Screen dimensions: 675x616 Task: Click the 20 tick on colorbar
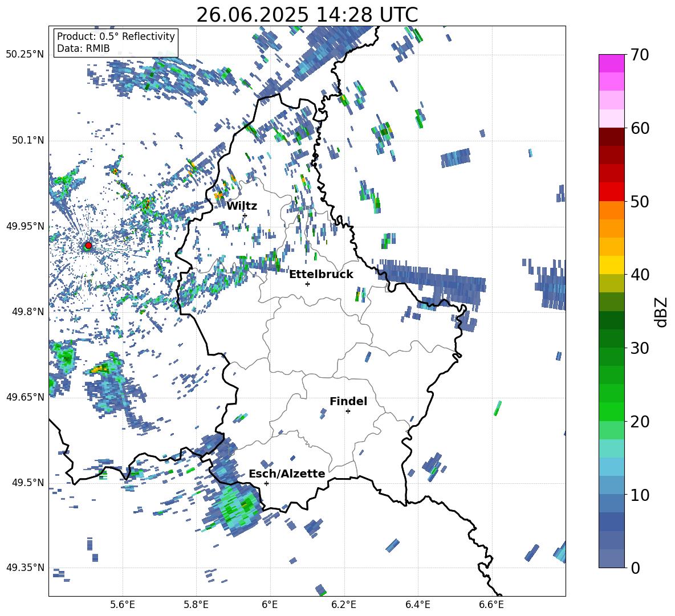(639, 421)
